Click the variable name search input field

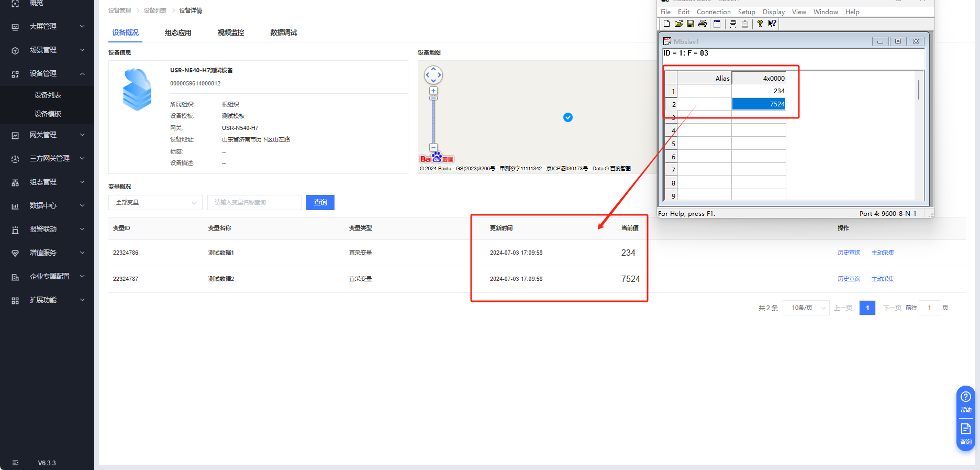[x=254, y=203]
